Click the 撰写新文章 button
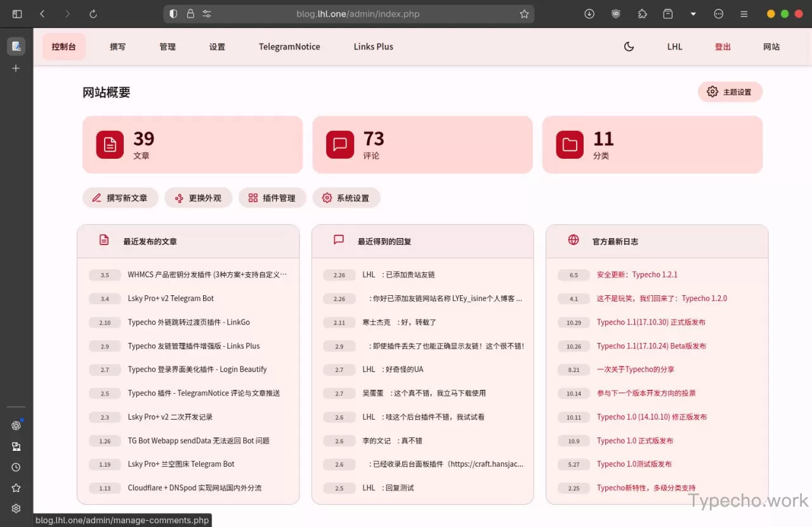 [x=120, y=198]
